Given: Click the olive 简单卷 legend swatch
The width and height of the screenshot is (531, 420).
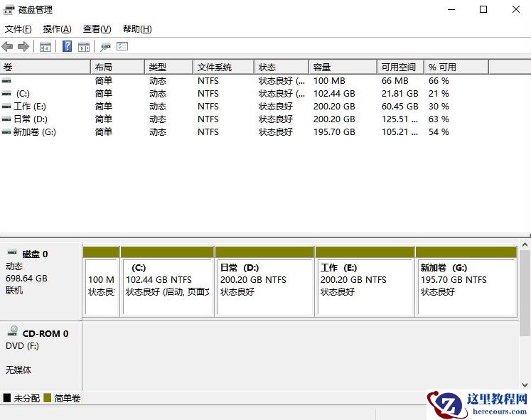Looking at the screenshot, I should (47, 398).
